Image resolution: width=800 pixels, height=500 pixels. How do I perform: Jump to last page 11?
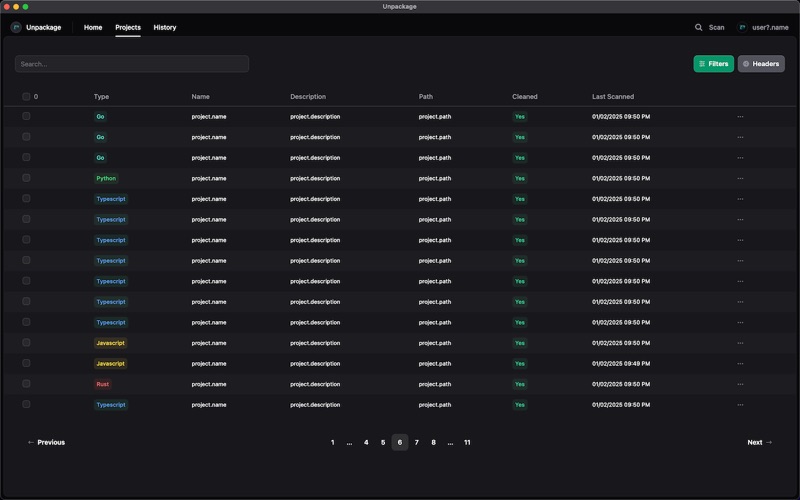(467, 442)
